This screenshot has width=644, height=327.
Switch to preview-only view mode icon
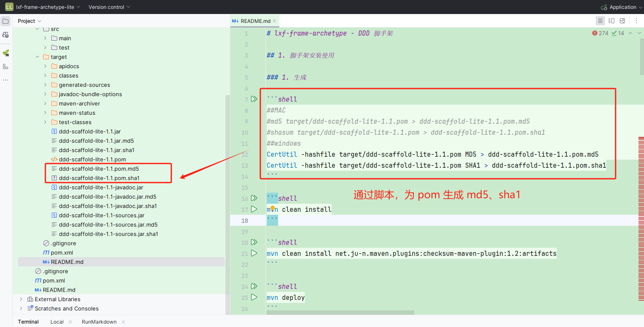click(x=622, y=21)
